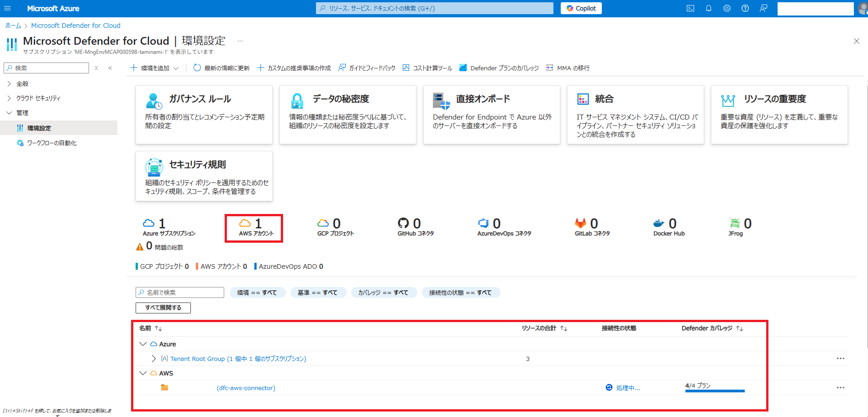Select the JFrog count tile
Viewport: 868px width, 417px height.
coord(740,228)
